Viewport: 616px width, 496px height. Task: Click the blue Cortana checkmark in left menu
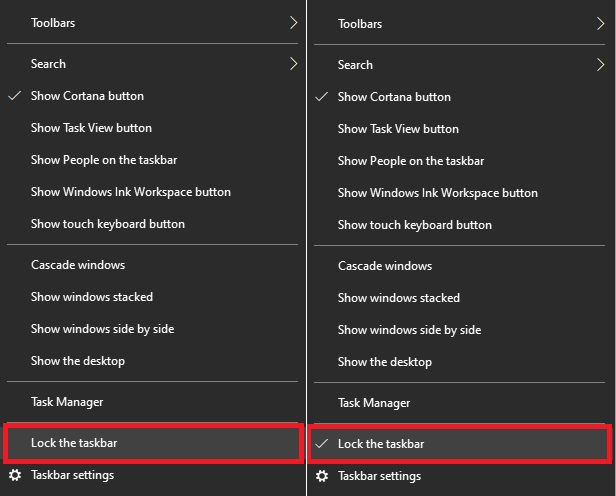pyautogui.click(x=14, y=96)
